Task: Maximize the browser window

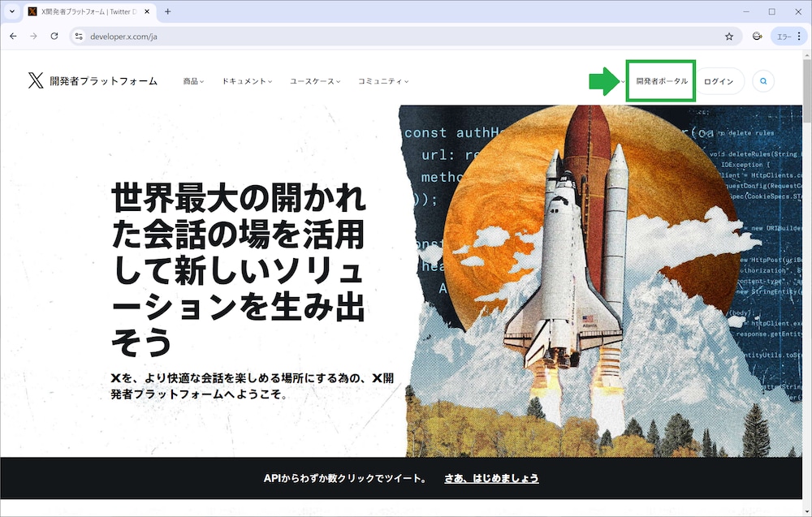Action: pos(771,11)
